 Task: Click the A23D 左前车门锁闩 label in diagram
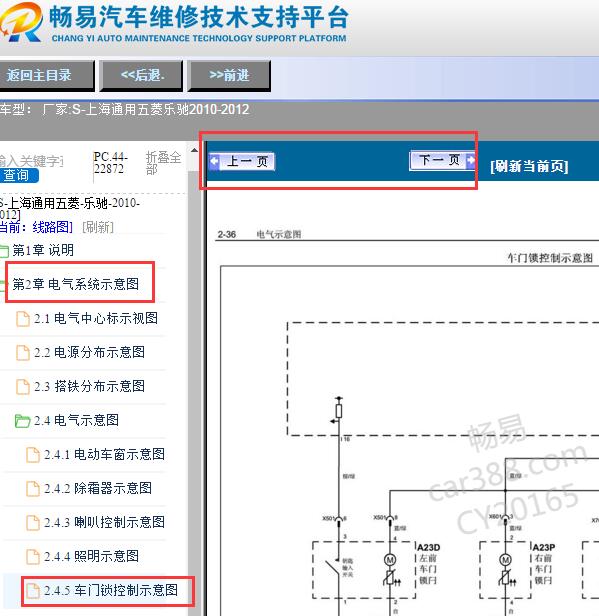click(429, 563)
